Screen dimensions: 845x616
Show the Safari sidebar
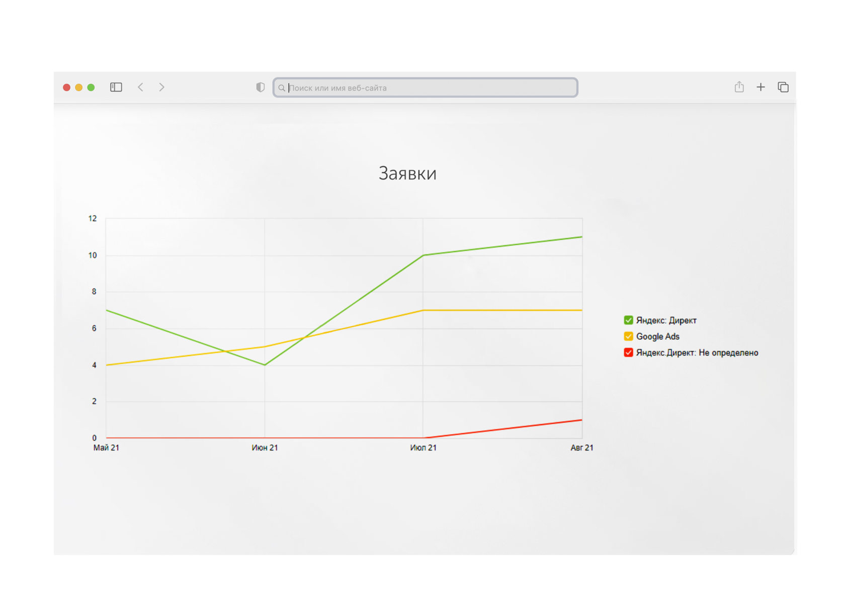click(x=116, y=87)
